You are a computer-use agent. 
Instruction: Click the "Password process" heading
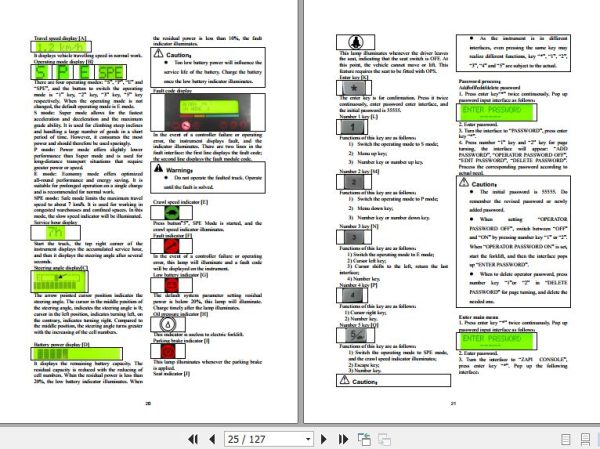[x=479, y=81]
